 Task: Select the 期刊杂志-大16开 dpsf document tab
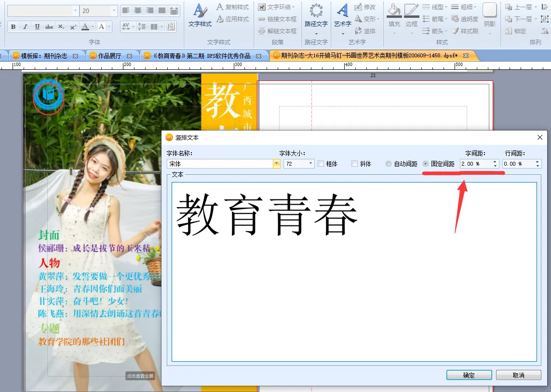coord(369,56)
